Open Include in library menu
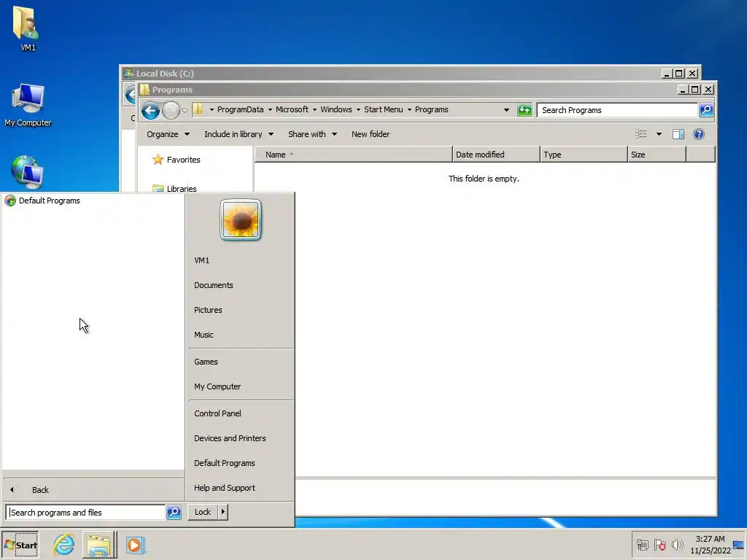 pos(239,134)
